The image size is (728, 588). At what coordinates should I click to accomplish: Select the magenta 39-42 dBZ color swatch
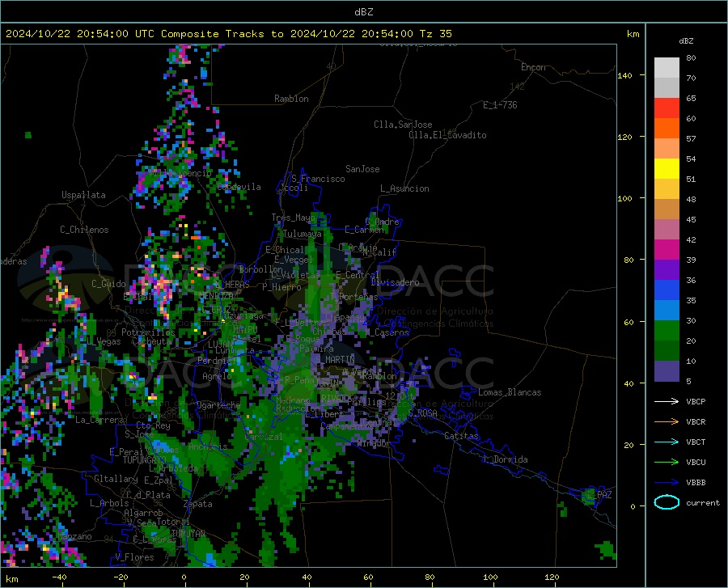667,250
